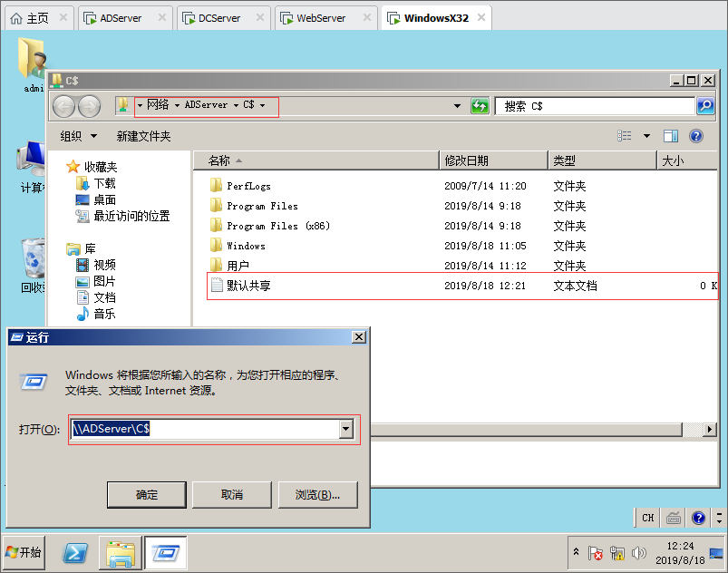
Task: Open the 视频 library
Action: click(95, 265)
